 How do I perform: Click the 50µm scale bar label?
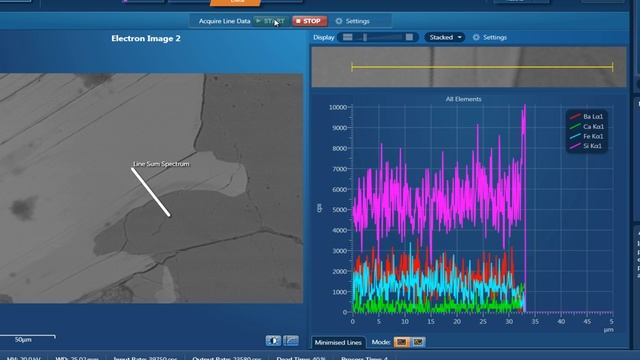tap(23, 340)
